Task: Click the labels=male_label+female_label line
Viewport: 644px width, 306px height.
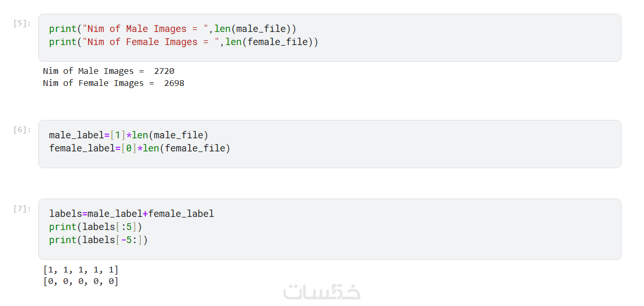Action: pyautogui.click(x=132, y=214)
